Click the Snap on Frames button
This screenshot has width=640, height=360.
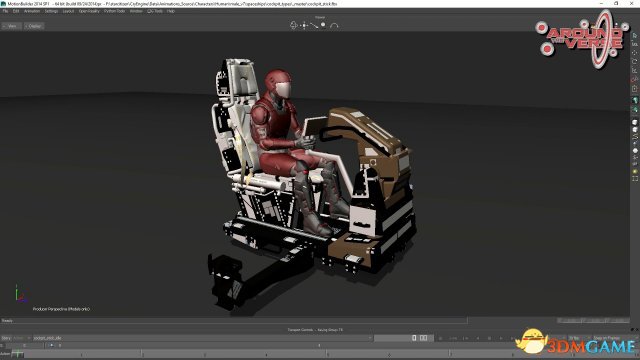point(607,338)
